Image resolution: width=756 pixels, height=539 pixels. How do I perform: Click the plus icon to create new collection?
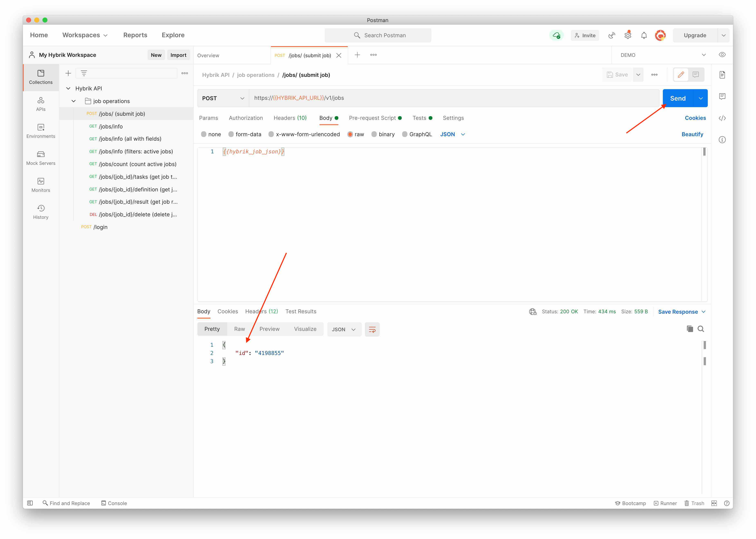[x=68, y=73]
